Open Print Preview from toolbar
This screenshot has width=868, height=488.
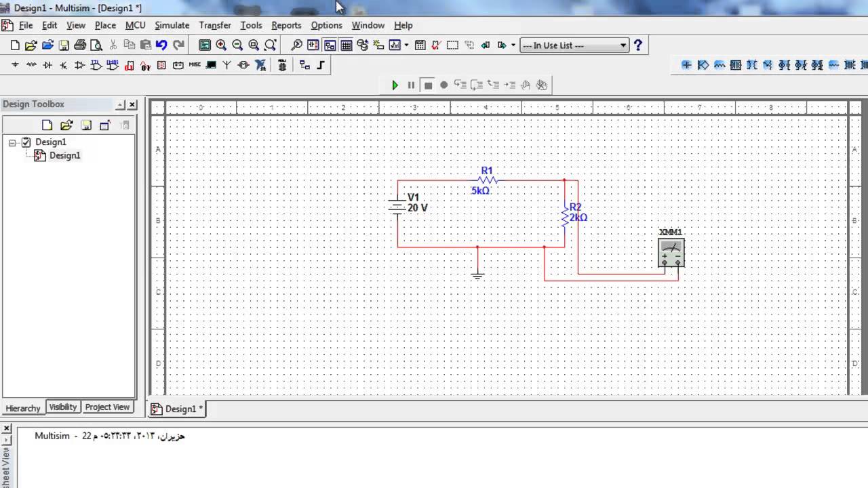(96, 45)
